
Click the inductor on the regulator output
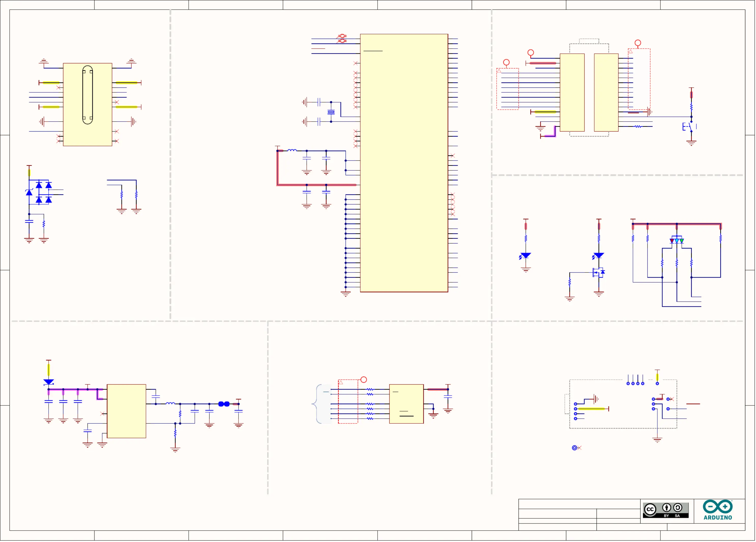[170, 403]
